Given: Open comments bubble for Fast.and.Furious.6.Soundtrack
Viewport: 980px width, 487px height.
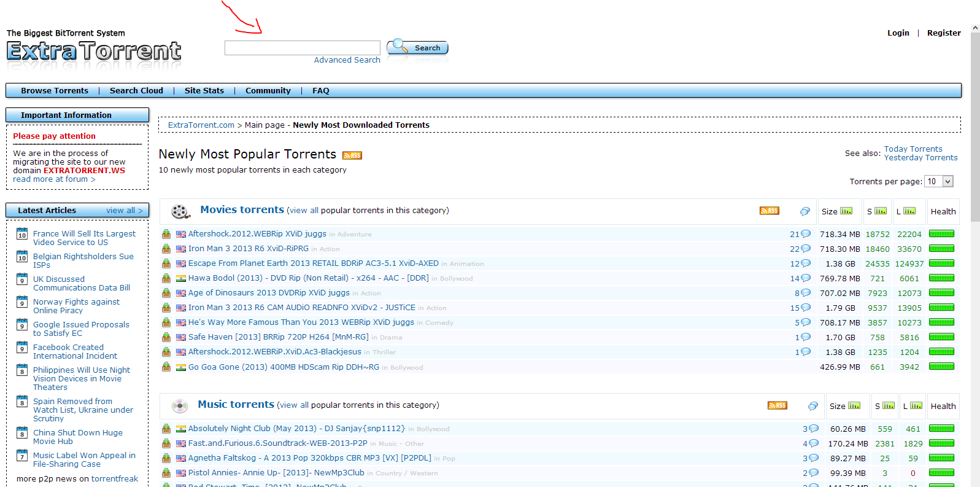Looking at the screenshot, I should pyautogui.click(x=814, y=443).
